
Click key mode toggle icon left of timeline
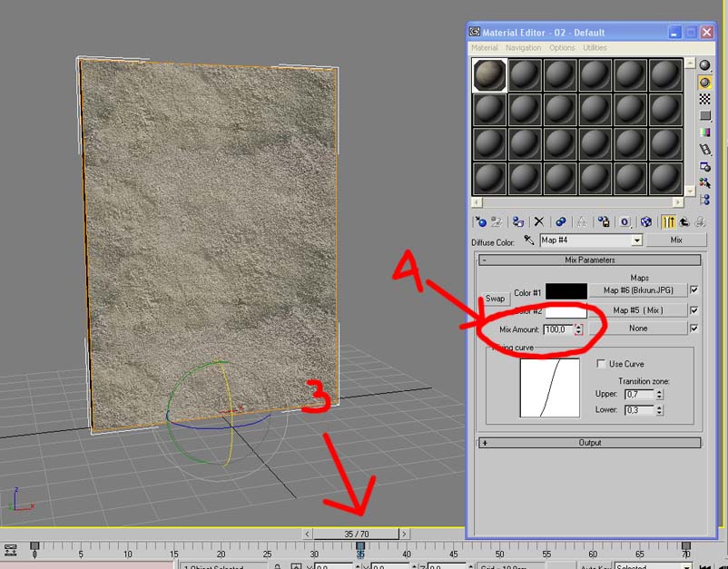tap(10, 551)
